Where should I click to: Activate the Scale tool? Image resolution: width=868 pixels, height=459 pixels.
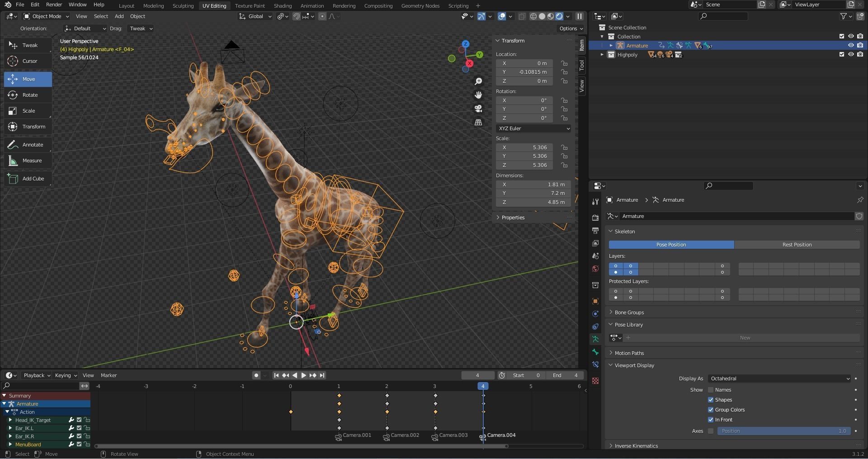[28, 111]
